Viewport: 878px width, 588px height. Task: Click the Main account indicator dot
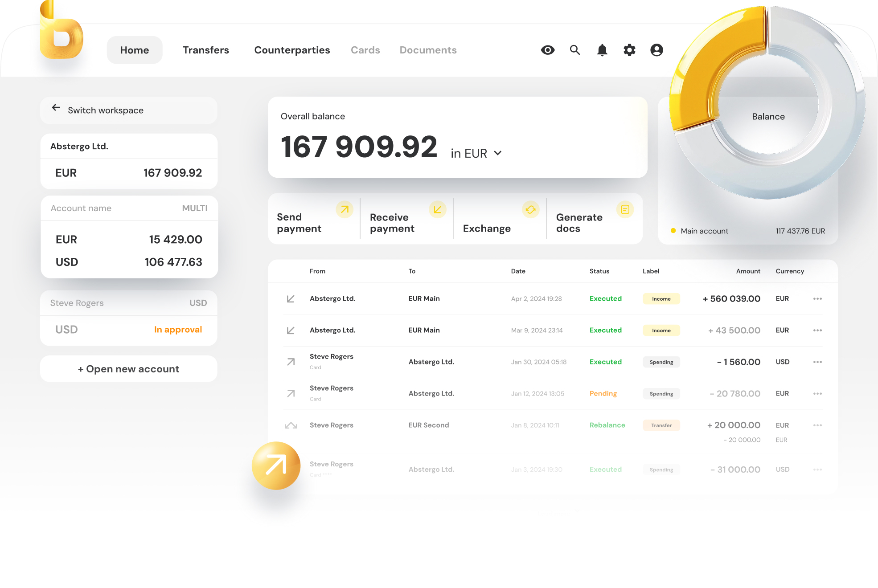[x=673, y=231]
